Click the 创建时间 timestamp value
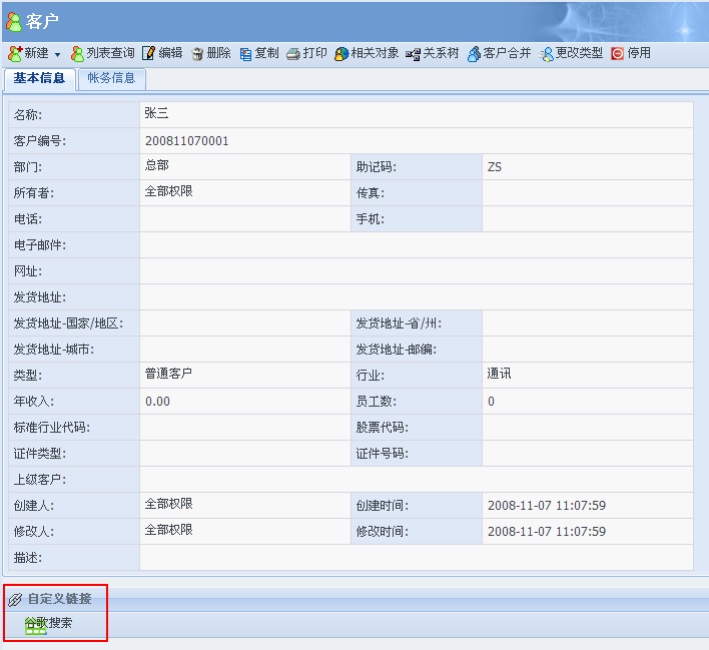709x650 pixels. [547, 505]
